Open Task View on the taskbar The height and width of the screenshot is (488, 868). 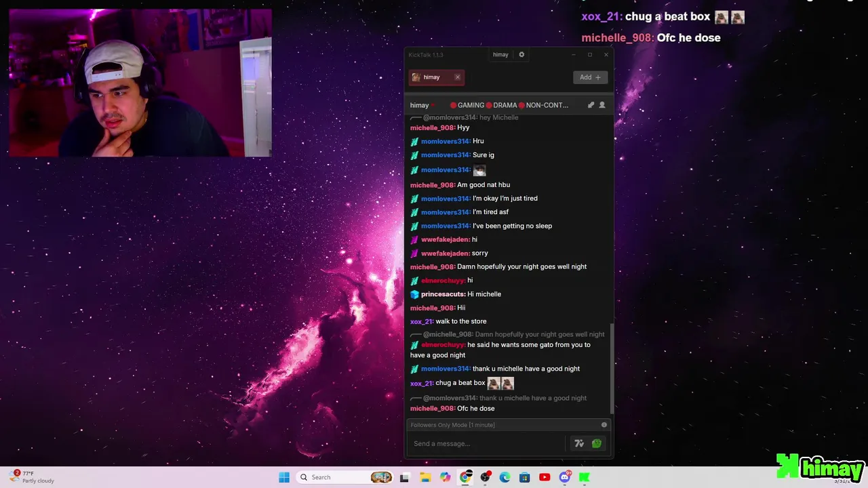pyautogui.click(x=405, y=477)
